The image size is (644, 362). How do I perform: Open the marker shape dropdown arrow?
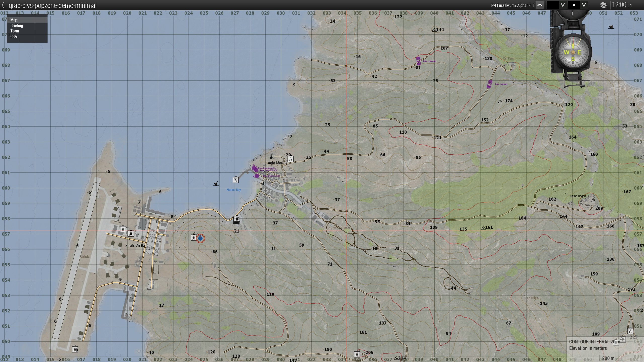point(584,5)
